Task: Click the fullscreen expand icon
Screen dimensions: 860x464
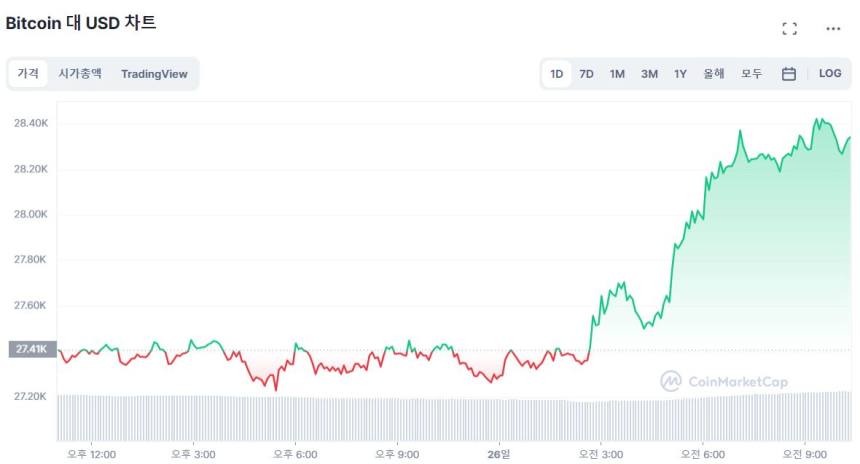Action: [x=789, y=29]
